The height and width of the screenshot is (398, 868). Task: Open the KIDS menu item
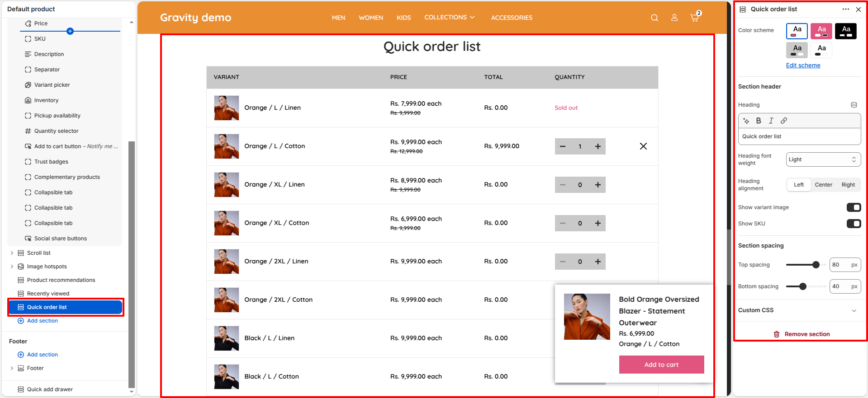pos(403,18)
